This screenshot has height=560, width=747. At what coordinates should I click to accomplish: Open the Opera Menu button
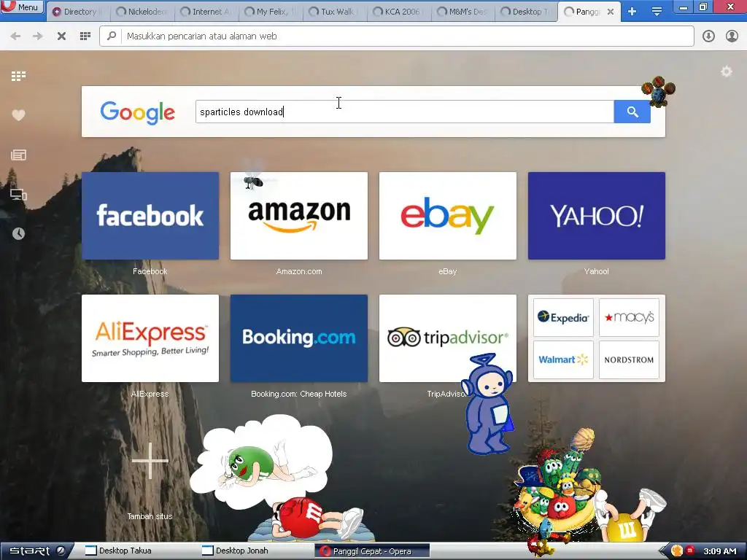point(22,7)
